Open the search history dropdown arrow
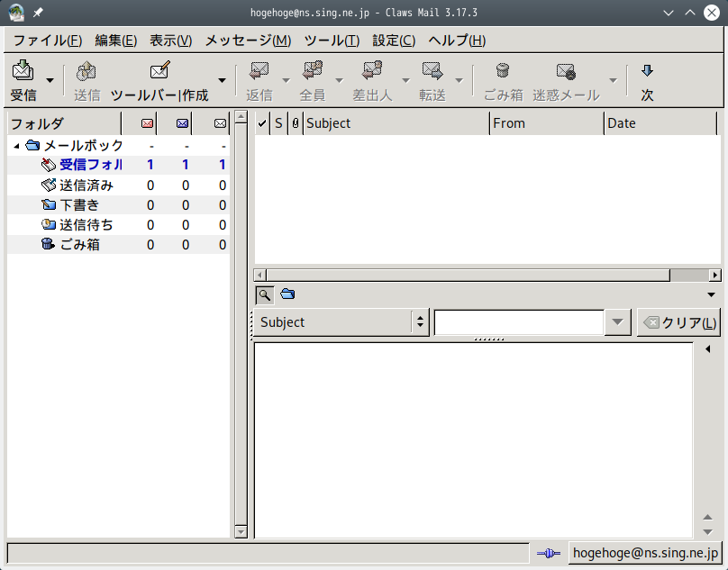Image resolution: width=728 pixels, height=570 pixels. point(617,322)
